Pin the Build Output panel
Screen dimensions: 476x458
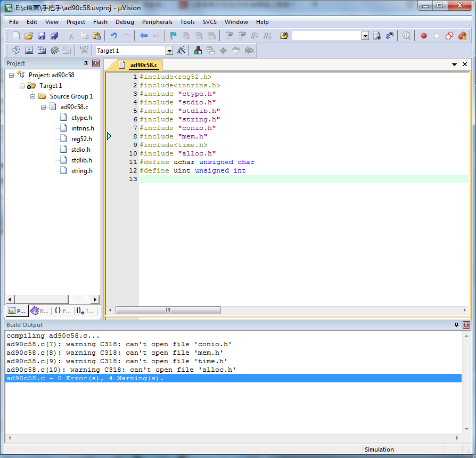click(x=456, y=325)
